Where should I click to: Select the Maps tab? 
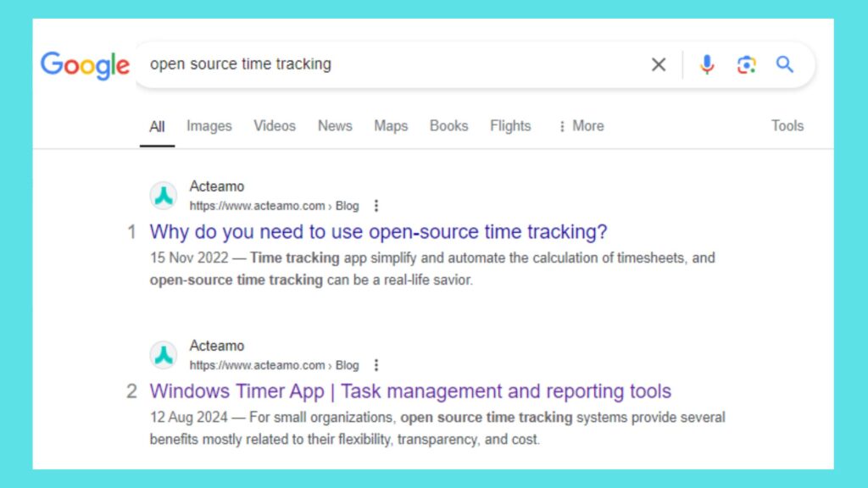coord(391,126)
